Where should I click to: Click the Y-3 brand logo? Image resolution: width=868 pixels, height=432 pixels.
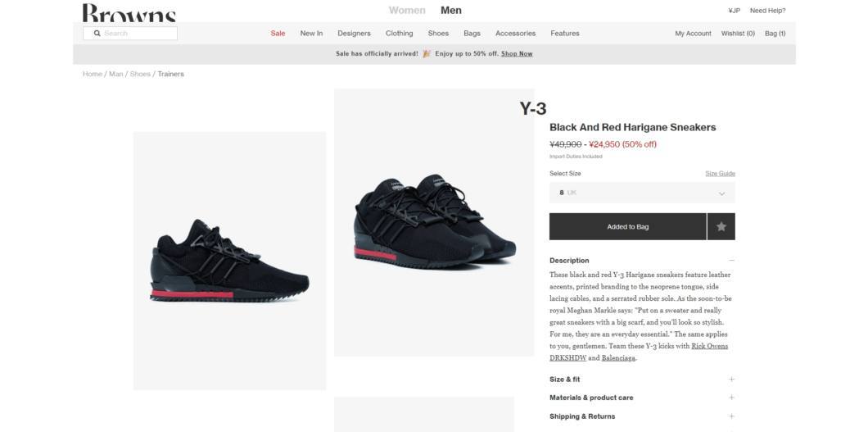(532, 108)
